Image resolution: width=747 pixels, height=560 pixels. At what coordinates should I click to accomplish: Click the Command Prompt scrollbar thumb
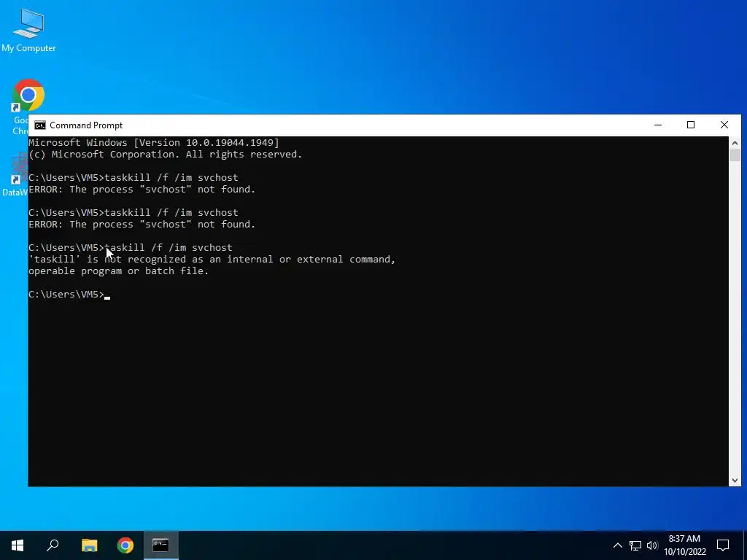point(735,155)
